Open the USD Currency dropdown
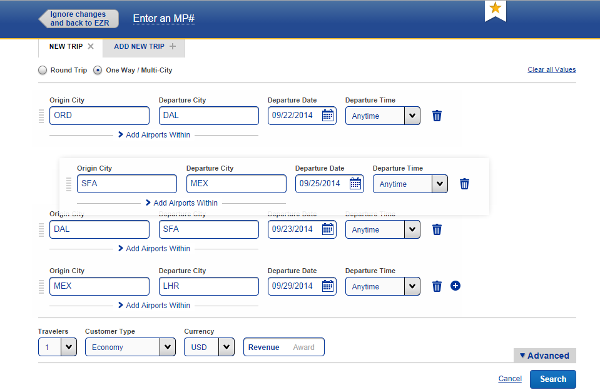600x390 pixels. pyautogui.click(x=209, y=347)
